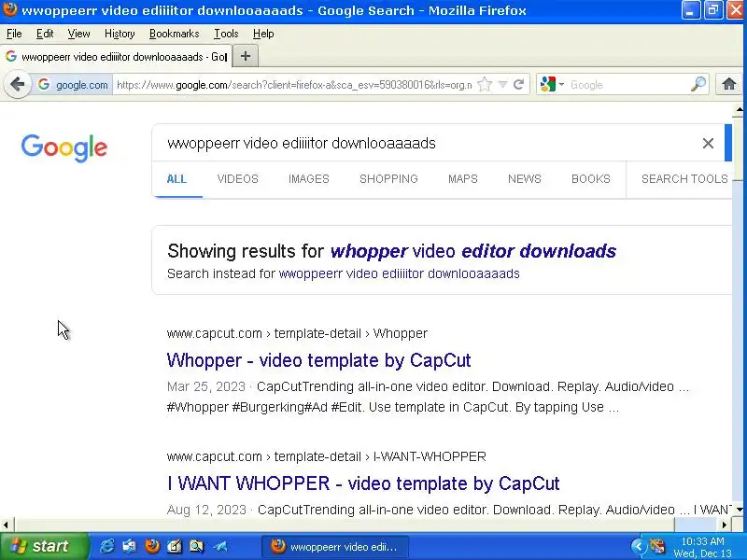Open the History menu
The height and width of the screenshot is (560, 747).
120,34
